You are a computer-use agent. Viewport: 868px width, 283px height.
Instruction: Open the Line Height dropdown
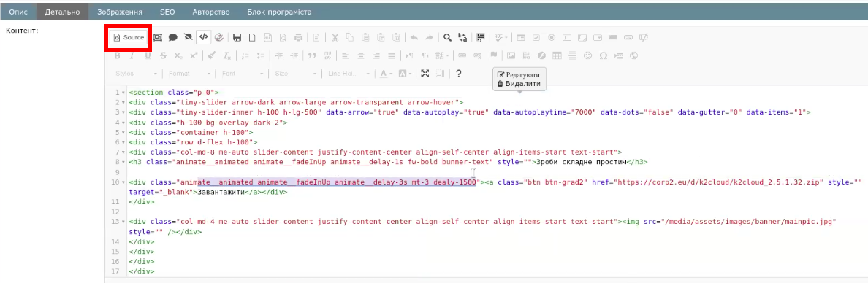click(x=349, y=74)
